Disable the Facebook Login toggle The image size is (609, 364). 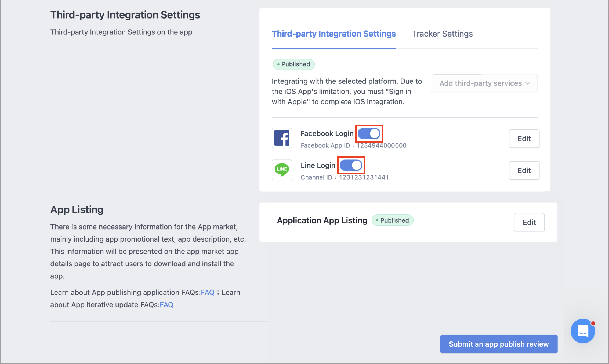pyautogui.click(x=369, y=133)
